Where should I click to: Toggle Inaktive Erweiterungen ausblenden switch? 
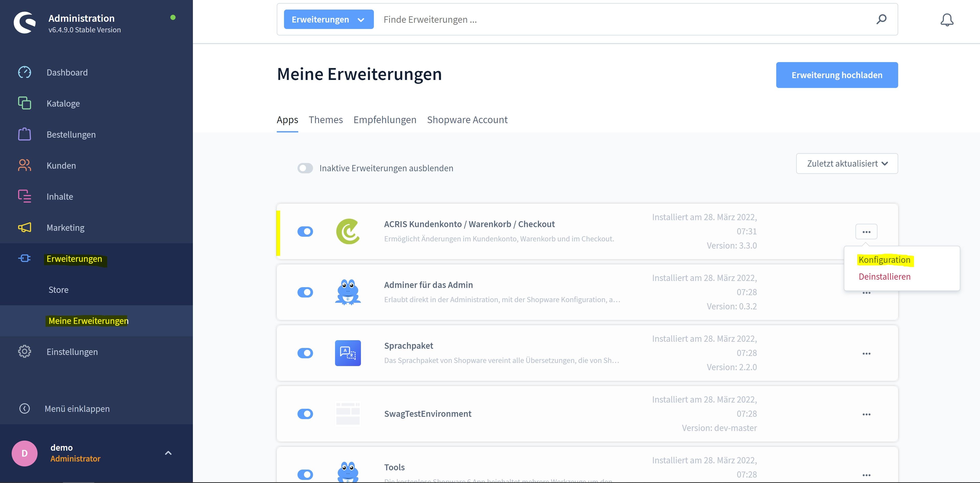pos(305,168)
